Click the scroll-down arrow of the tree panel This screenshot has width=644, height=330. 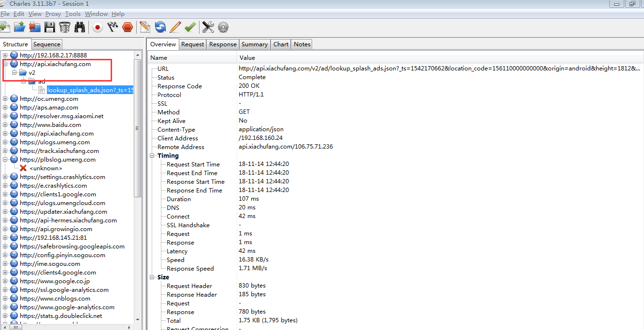pos(138,319)
